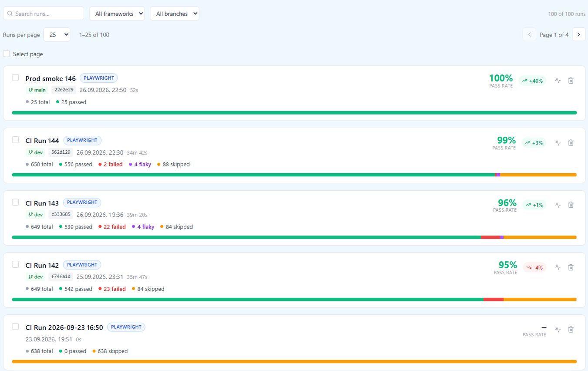Go to the previous page of runs
The width and height of the screenshot is (588, 371).
point(529,34)
